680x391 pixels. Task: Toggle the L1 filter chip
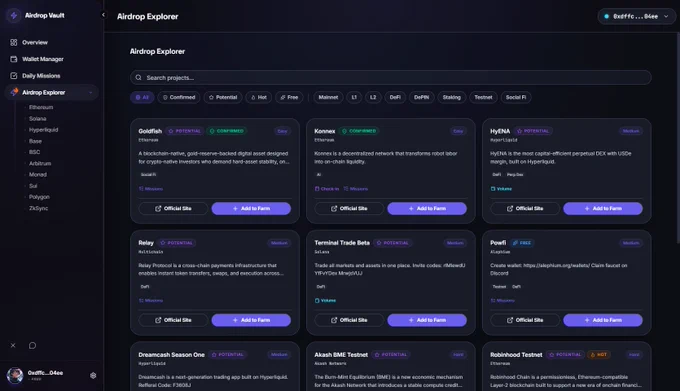[354, 98]
